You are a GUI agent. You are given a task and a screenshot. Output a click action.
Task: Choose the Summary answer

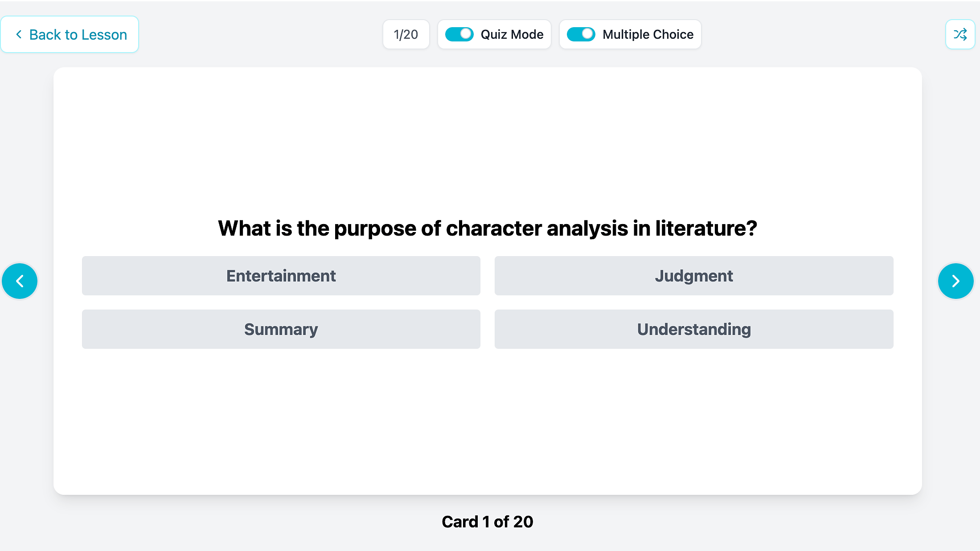[x=281, y=329]
